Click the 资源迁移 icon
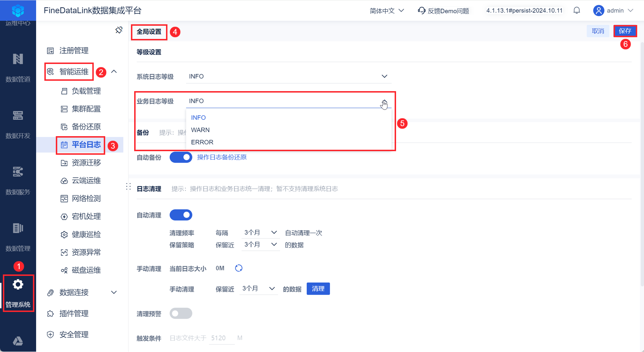Image resolution: width=644 pixels, height=352 pixels. [x=64, y=163]
